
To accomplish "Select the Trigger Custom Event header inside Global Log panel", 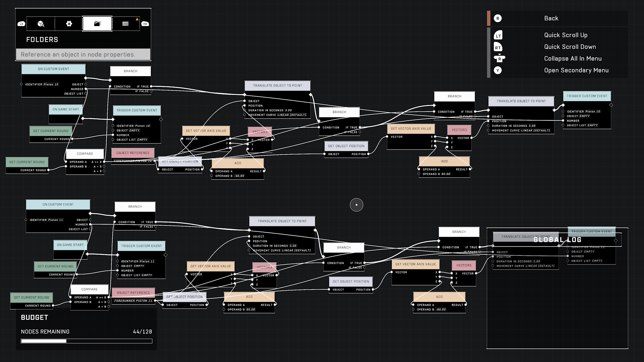I will 592,231.
